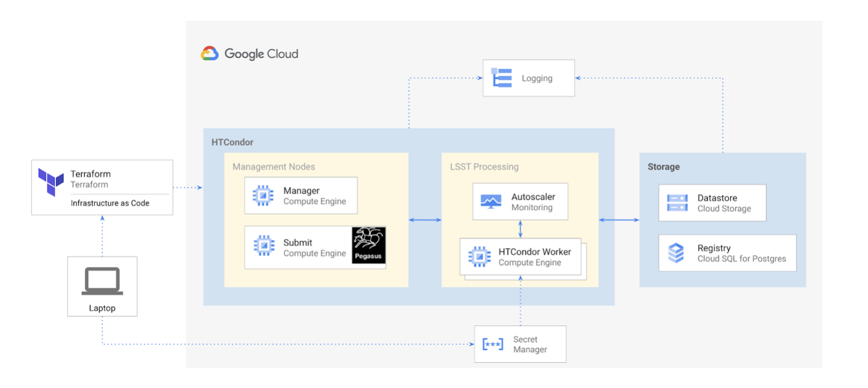Image resolution: width=868 pixels, height=388 pixels.
Task: Click the arrow between Autoscaler and Worker
Action: point(520,229)
